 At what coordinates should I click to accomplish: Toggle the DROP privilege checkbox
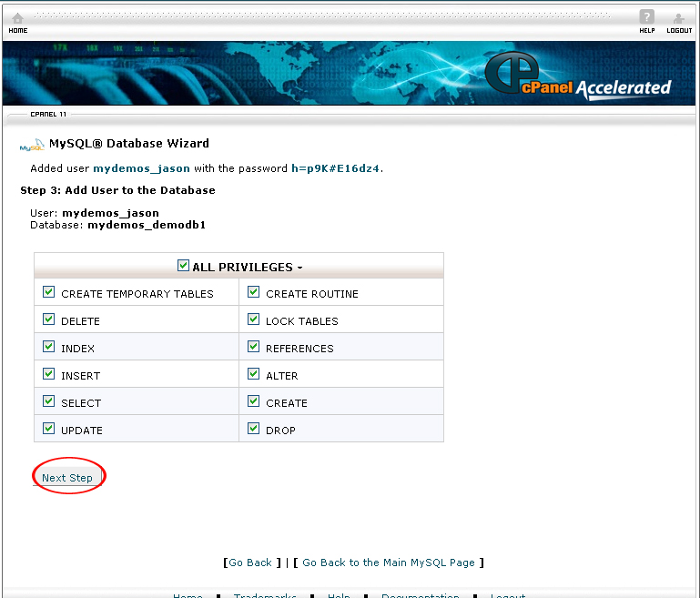coord(254,429)
